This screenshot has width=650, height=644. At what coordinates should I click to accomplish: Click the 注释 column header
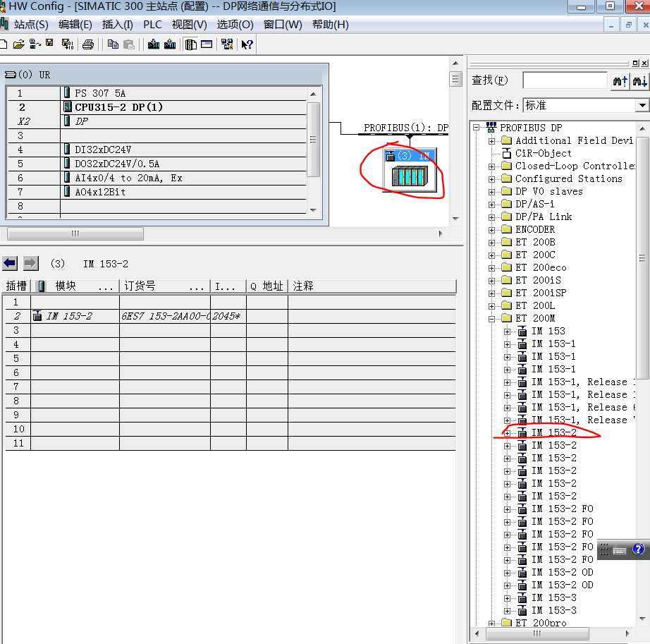pyautogui.click(x=372, y=286)
